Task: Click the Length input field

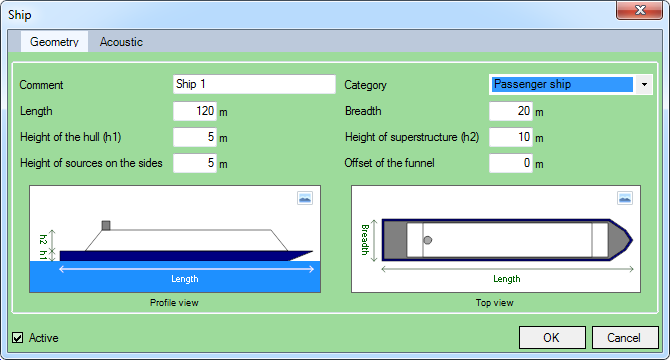Action: click(x=195, y=111)
